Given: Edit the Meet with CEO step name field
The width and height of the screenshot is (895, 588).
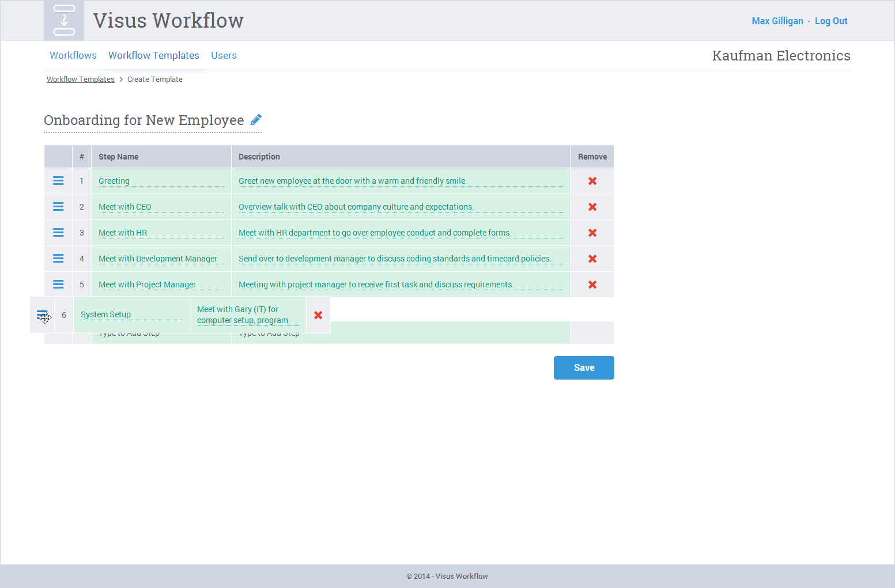Looking at the screenshot, I should pos(161,207).
